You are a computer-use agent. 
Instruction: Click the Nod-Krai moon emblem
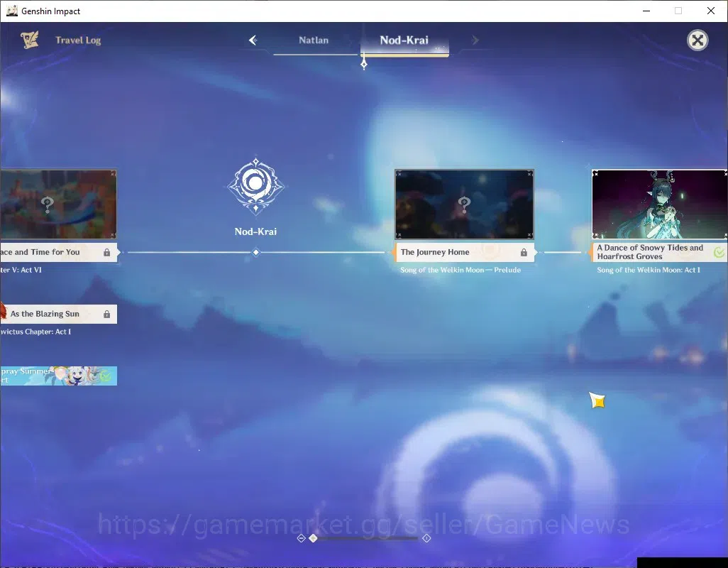tap(256, 187)
